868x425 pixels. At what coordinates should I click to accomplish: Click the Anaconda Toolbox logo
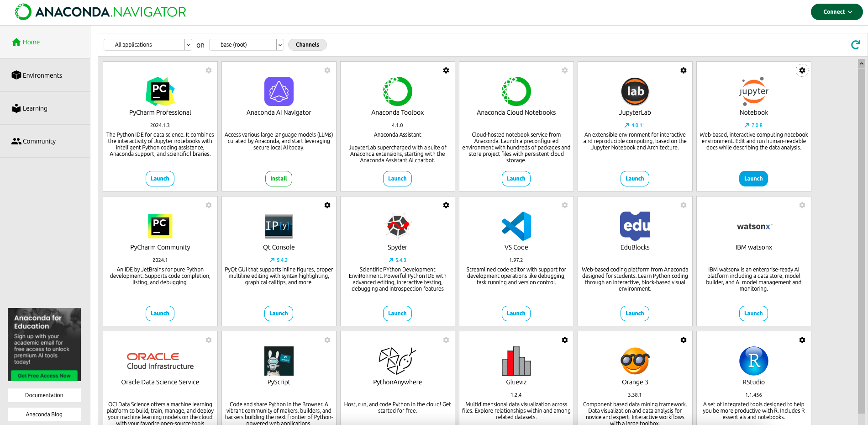pos(397,91)
